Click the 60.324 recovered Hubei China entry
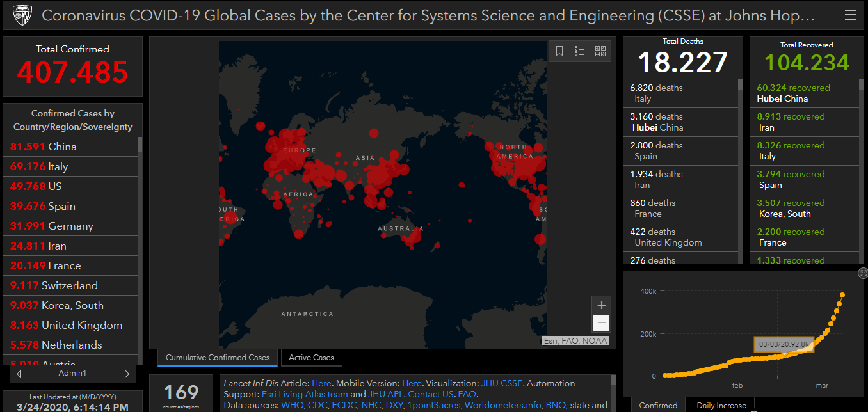This screenshot has width=868, height=412. [x=804, y=93]
